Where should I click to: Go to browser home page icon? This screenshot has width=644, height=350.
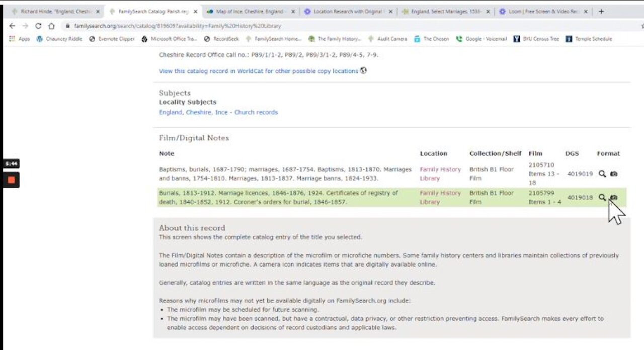pos(51,26)
